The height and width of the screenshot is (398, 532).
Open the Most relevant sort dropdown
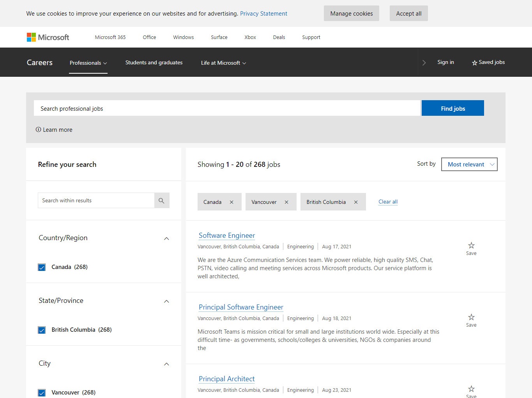(x=469, y=165)
